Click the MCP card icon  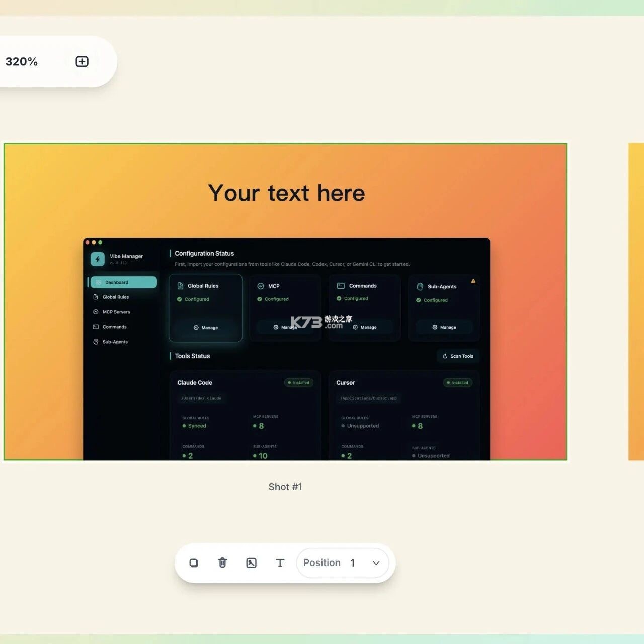pyautogui.click(x=261, y=286)
